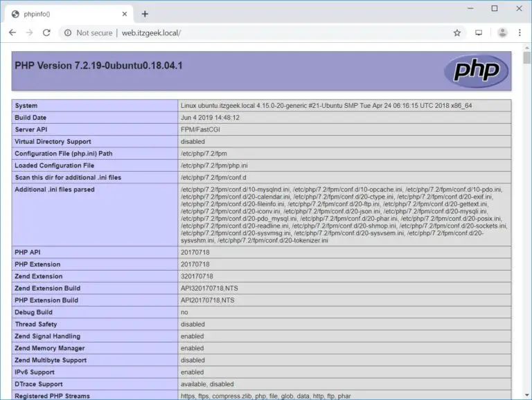Open a new tab with plus button
The image size is (532, 400).
(145, 14)
